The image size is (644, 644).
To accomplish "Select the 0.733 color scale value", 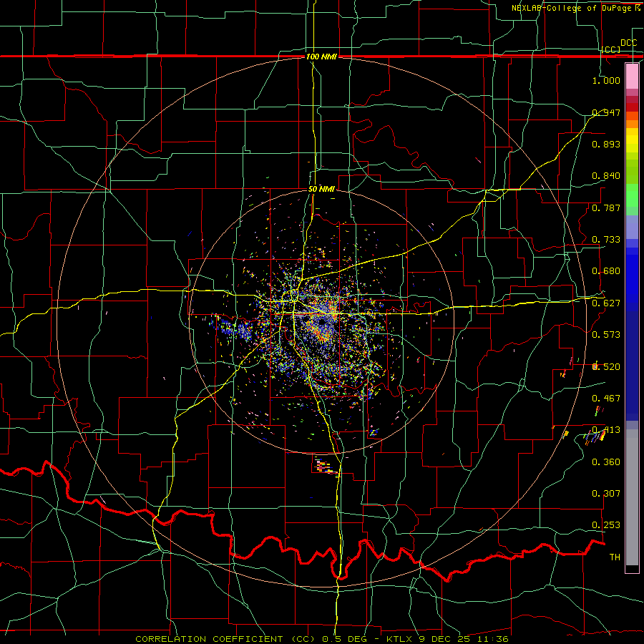I will (x=606, y=240).
